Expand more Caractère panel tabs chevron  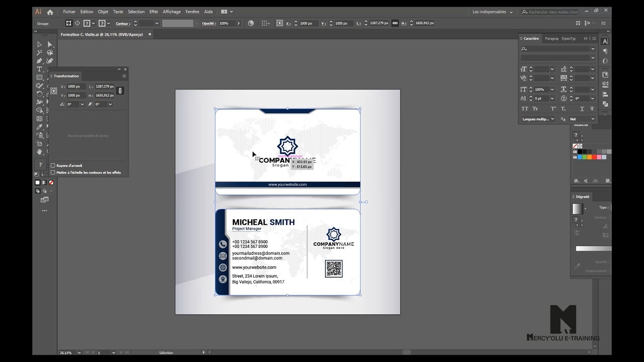click(x=586, y=38)
